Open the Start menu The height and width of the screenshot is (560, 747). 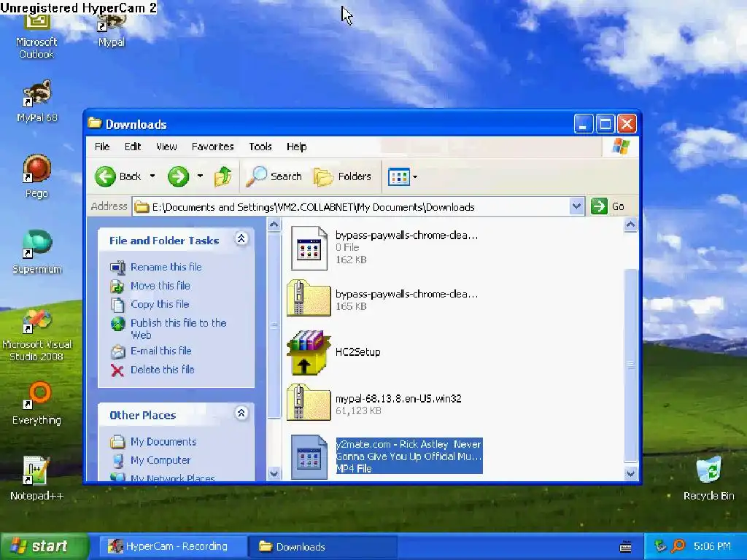[44, 545]
